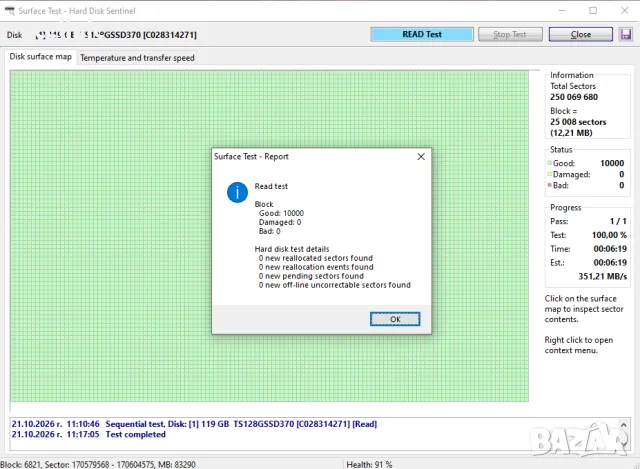The image size is (640, 469).
Task: Click the Stop Test button
Action: [510, 34]
